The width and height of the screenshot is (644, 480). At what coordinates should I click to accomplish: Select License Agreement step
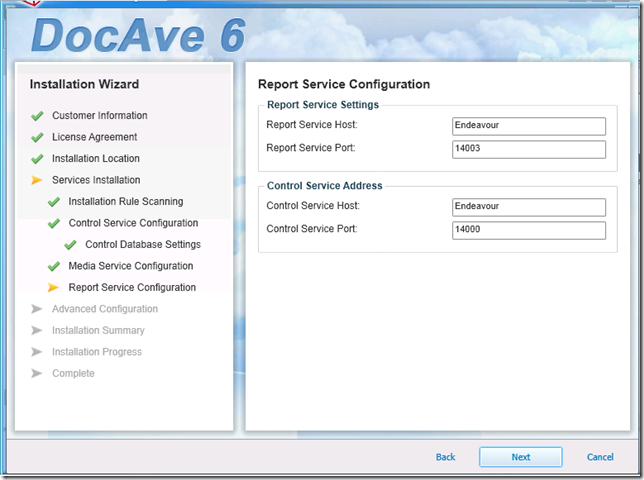pos(94,137)
